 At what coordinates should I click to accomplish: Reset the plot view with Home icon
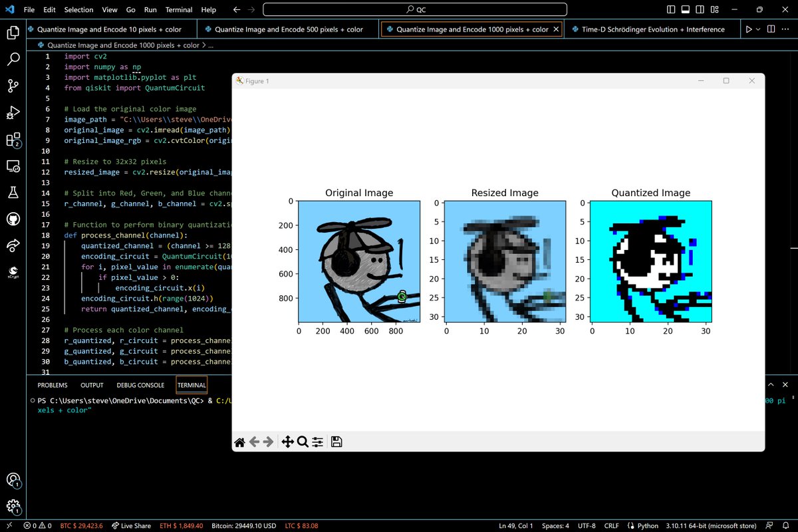[240, 442]
